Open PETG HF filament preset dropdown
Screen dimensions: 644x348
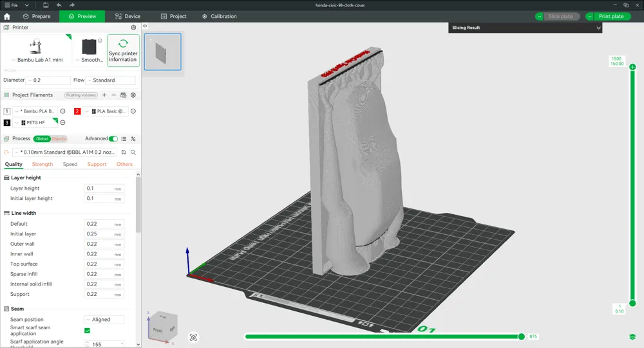click(35, 123)
